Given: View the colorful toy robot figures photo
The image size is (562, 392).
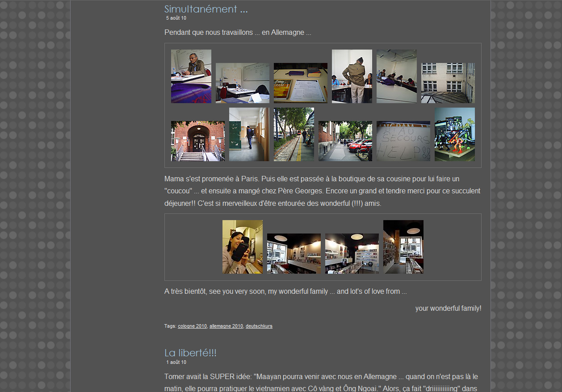Looking at the screenshot, I should (454, 134).
